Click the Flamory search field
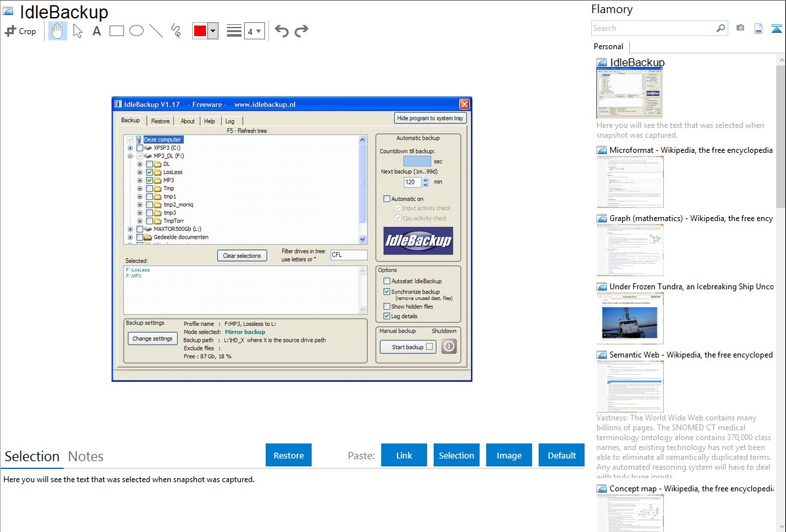Screen dimensions: 786x532 (x=652, y=28)
